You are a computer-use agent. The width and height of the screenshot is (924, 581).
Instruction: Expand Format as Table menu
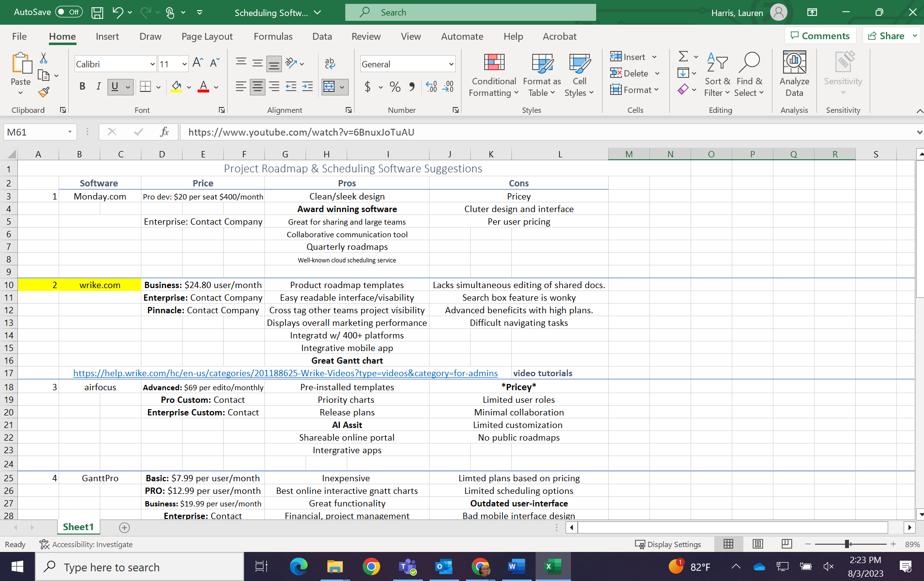pos(542,75)
